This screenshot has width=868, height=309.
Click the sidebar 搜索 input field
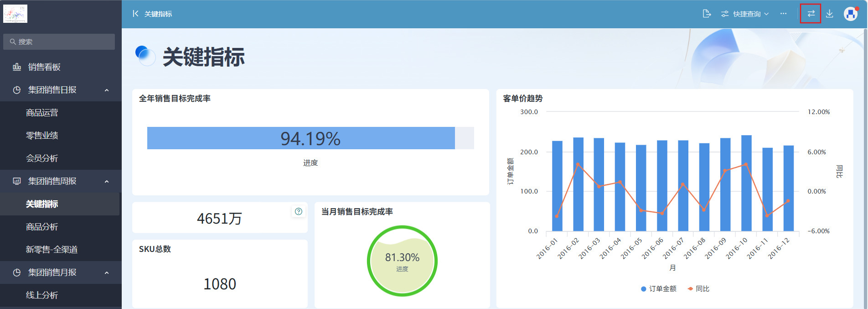[x=59, y=42]
